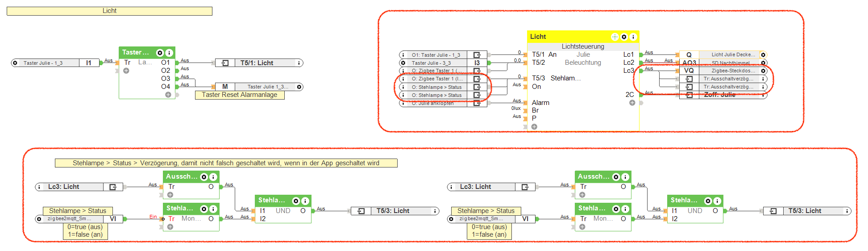Select right-hand Stehlampe > Status yellow label
The height and width of the screenshot is (251, 868).
click(x=486, y=211)
